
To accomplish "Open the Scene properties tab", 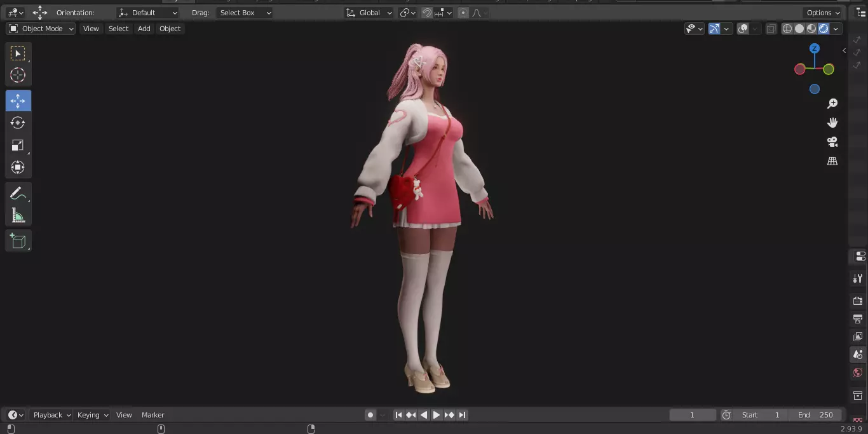I will [x=858, y=355].
